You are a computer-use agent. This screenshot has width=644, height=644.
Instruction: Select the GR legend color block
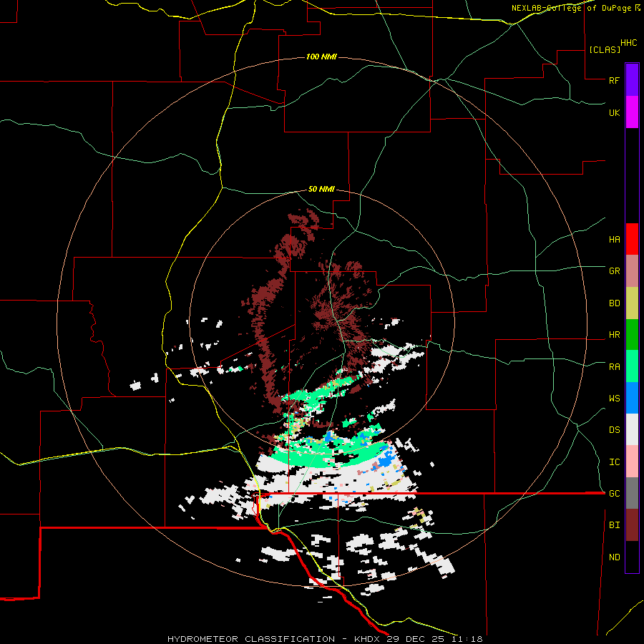(632, 271)
